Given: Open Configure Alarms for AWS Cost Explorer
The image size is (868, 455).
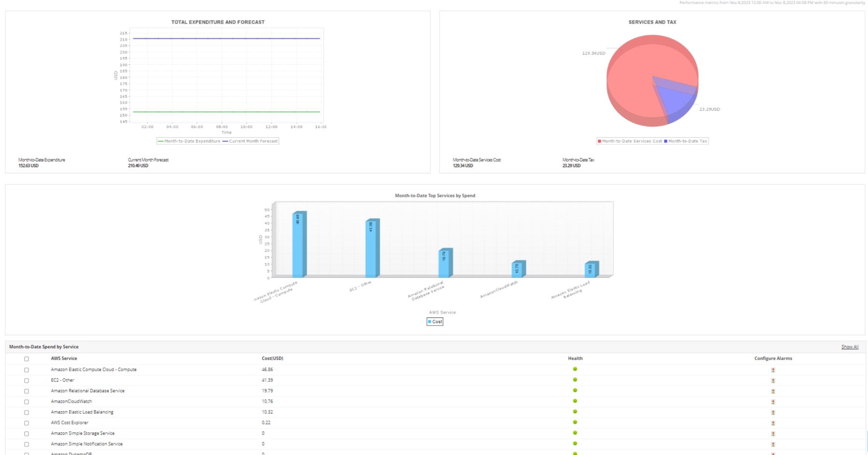Looking at the screenshot, I should [773, 423].
